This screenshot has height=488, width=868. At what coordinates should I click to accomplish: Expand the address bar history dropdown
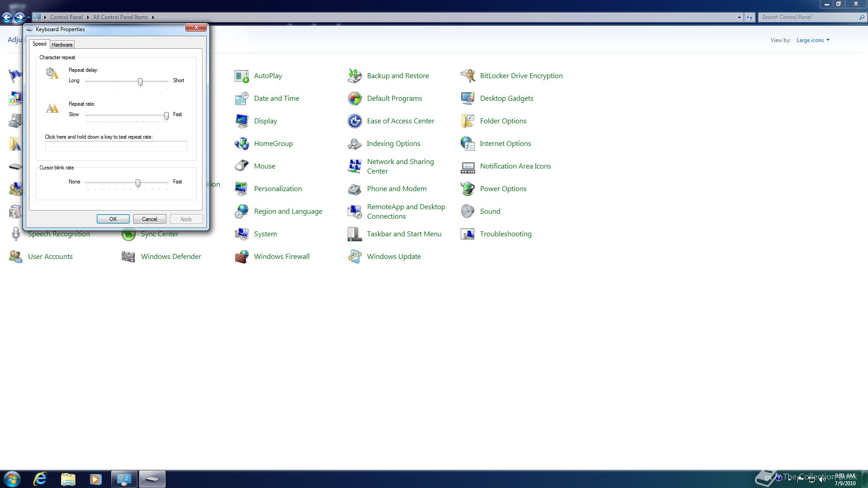tap(739, 17)
